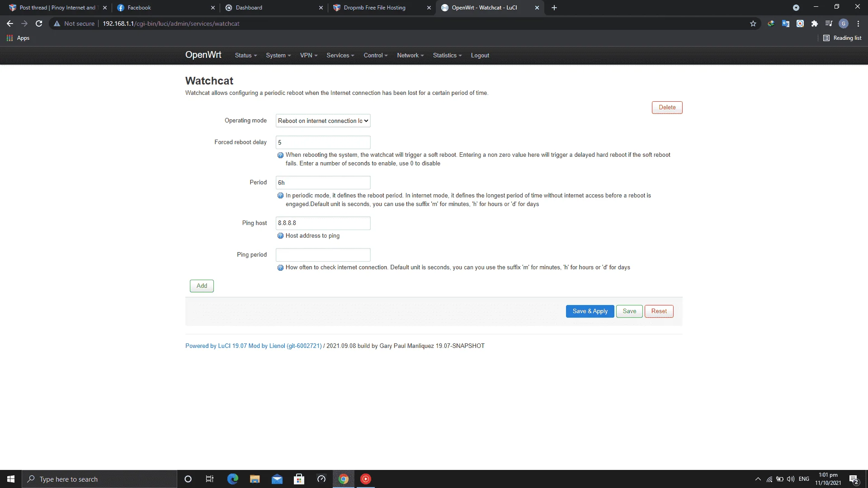
Task: Click the help icon under Ping period
Action: pyautogui.click(x=280, y=267)
